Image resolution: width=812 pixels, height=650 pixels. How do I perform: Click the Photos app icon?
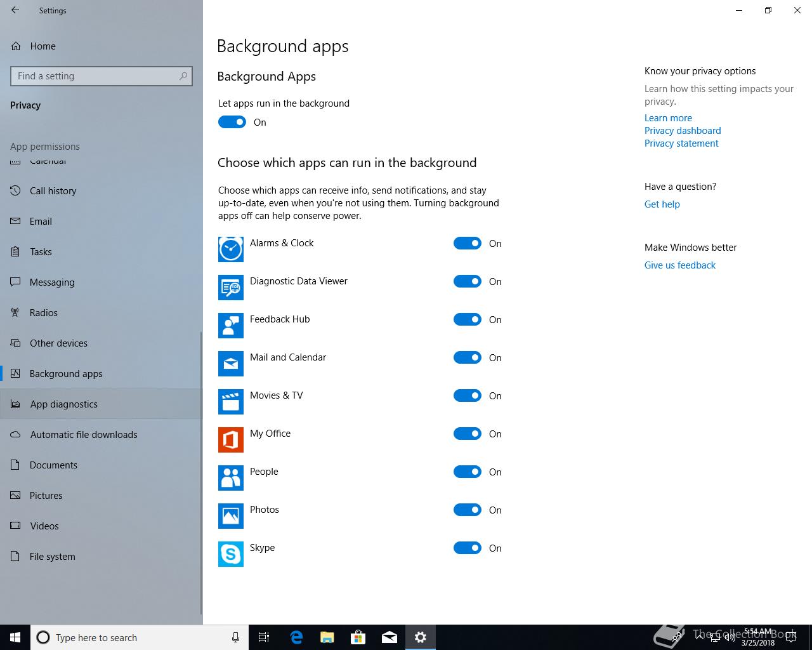click(x=231, y=516)
